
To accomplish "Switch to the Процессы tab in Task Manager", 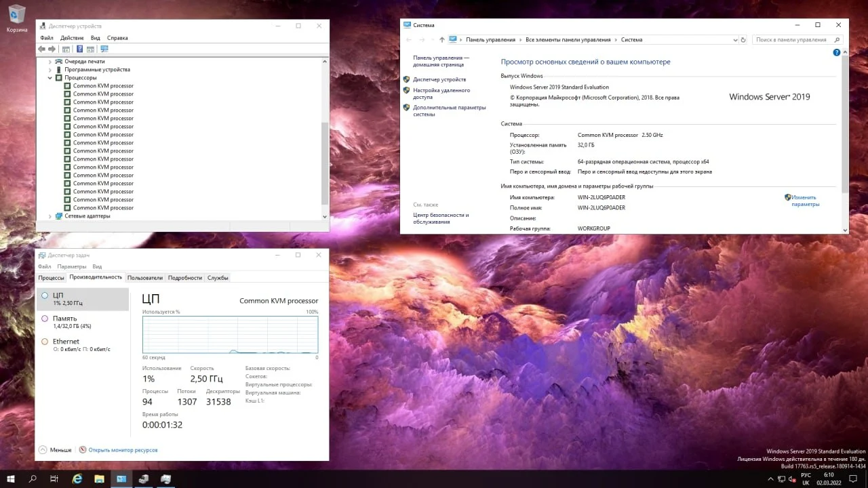I will click(52, 277).
